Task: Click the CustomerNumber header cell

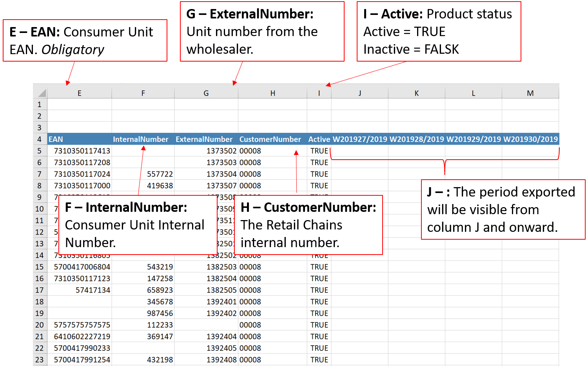Action: 272,139
